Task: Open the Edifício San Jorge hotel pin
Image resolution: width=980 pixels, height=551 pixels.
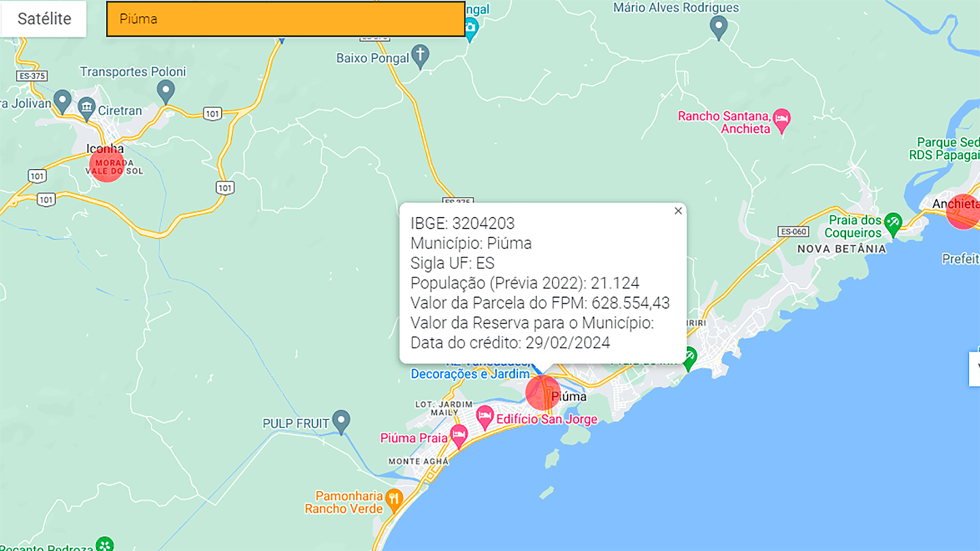Action: point(485,416)
